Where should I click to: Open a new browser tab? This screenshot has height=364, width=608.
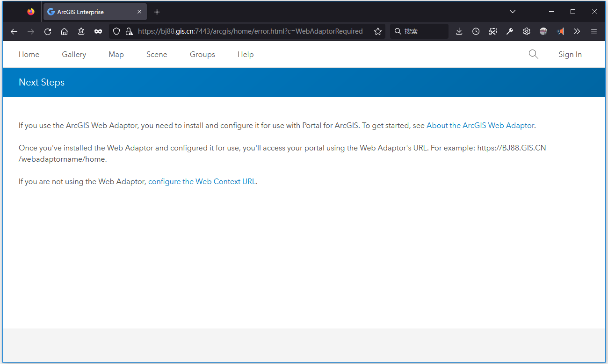point(157,12)
